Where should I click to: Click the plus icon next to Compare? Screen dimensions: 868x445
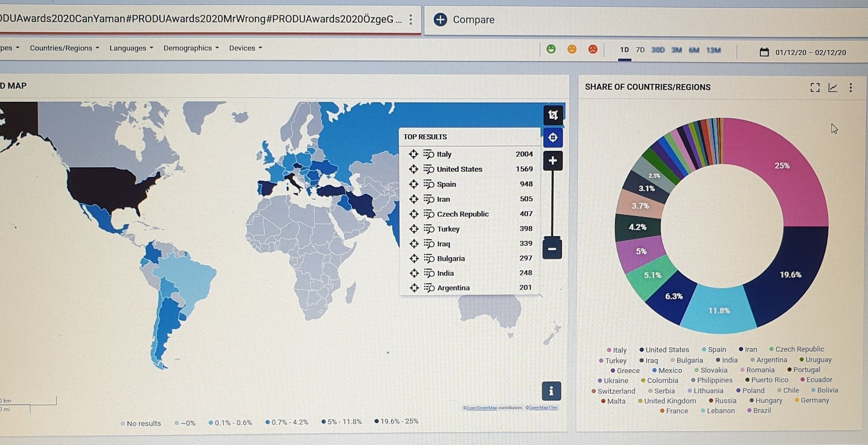440,19
